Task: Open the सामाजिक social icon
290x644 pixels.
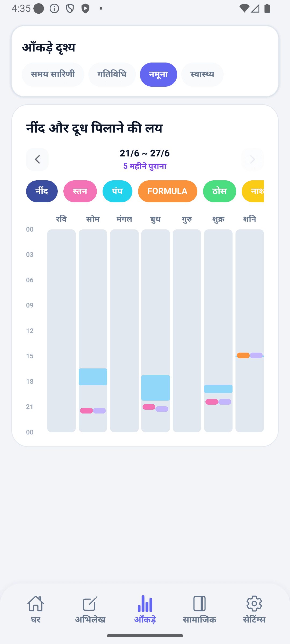Action: pos(200,603)
